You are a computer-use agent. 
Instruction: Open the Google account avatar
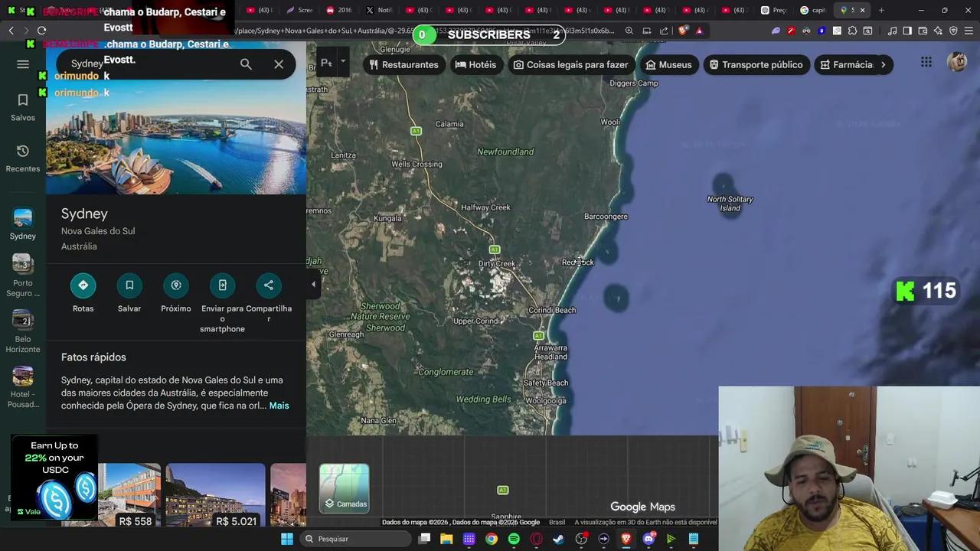click(x=957, y=63)
